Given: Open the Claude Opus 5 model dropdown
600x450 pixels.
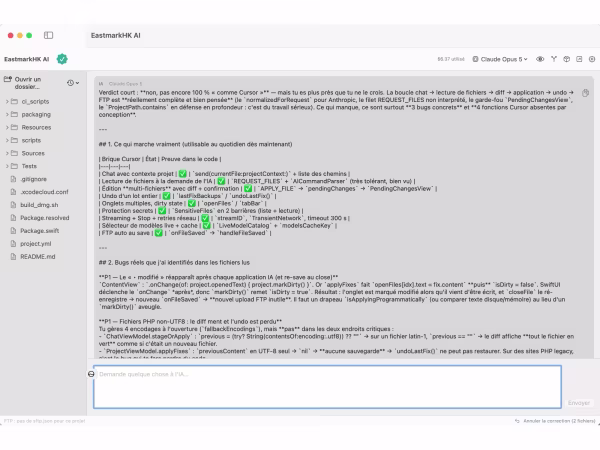Looking at the screenshot, I should [x=500, y=59].
